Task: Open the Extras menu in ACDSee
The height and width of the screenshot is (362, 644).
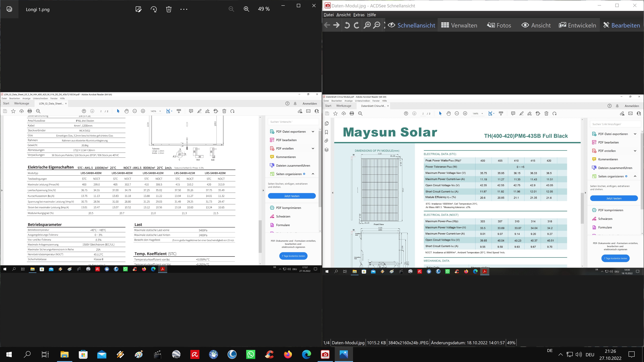Action: (x=359, y=15)
